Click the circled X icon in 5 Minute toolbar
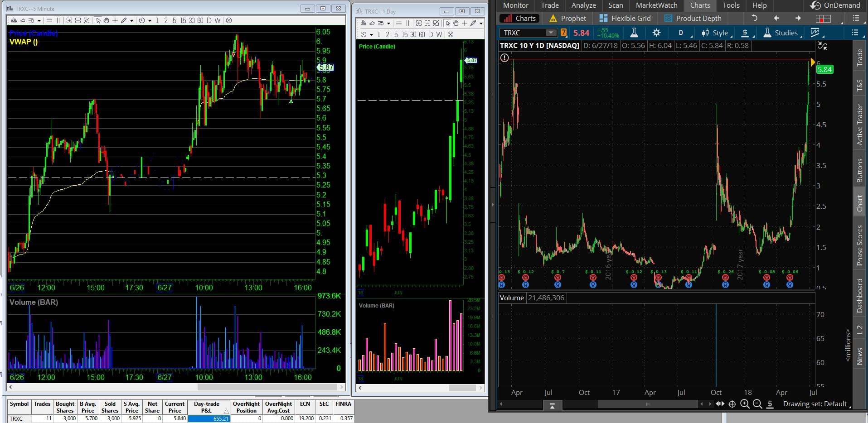The height and width of the screenshot is (423, 868). coord(229,20)
